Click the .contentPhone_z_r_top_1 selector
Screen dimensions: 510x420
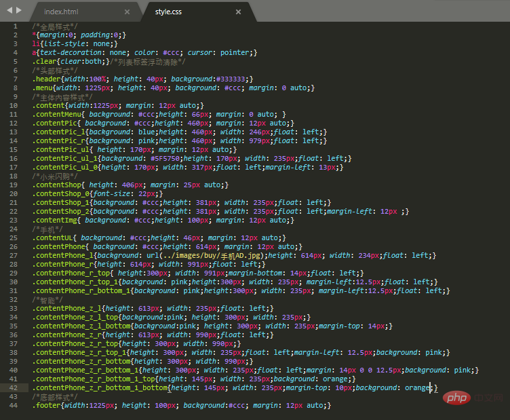click(79, 352)
